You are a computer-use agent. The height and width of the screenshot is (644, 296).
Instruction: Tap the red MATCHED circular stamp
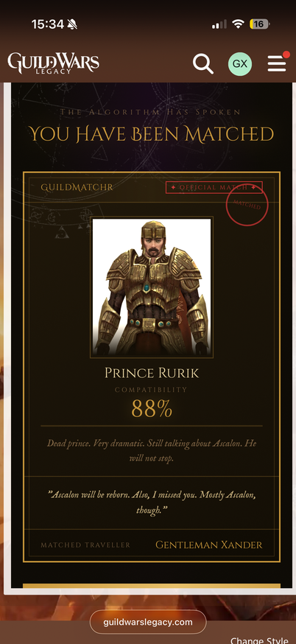point(247,205)
